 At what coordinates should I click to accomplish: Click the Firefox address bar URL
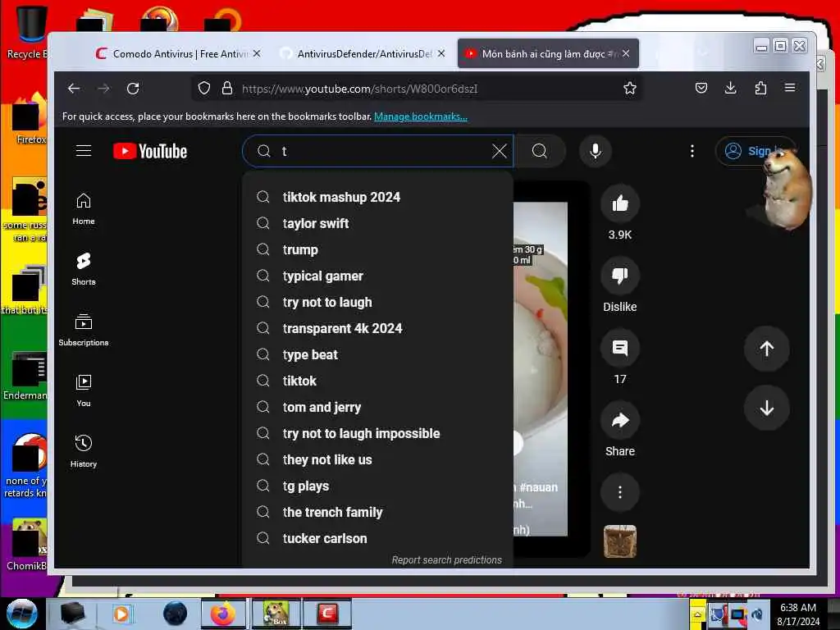359,89
